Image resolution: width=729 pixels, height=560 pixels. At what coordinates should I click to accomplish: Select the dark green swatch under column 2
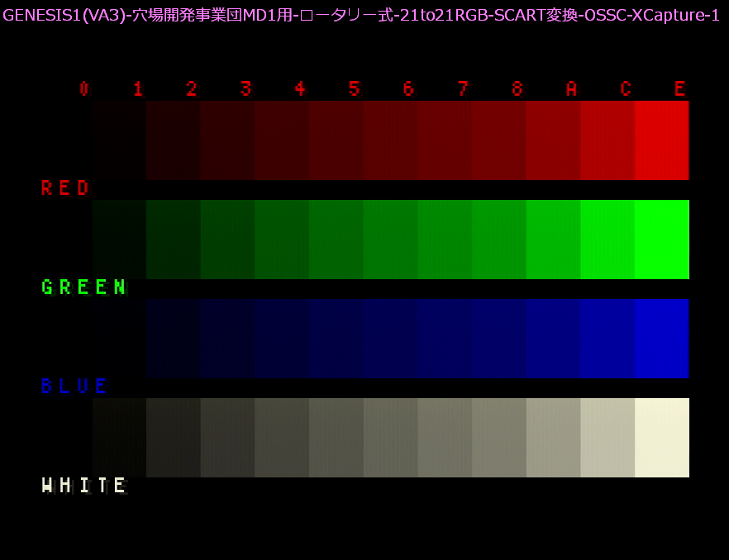coord(174,240)
